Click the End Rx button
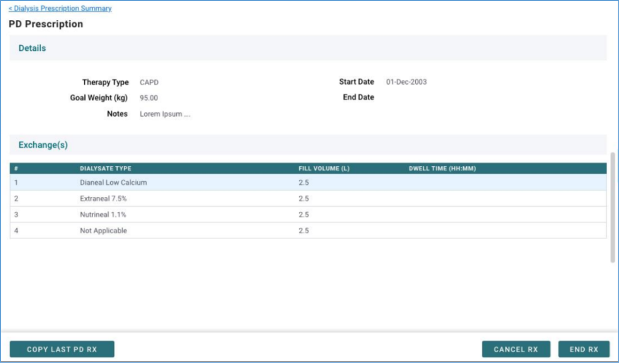Viewport: 620px width, 364px height. tap(584, 349)
